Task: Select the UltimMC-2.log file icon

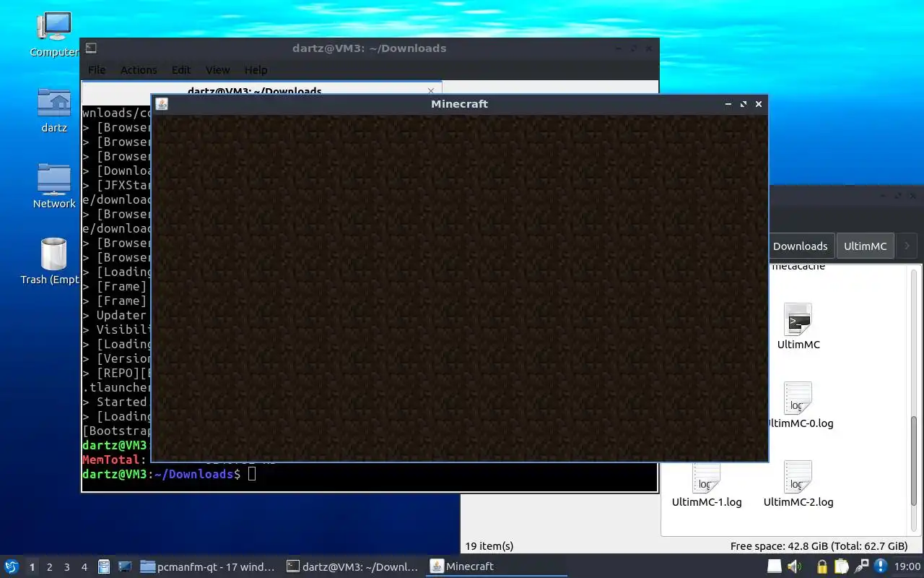Action: click(x=798, y=485)
